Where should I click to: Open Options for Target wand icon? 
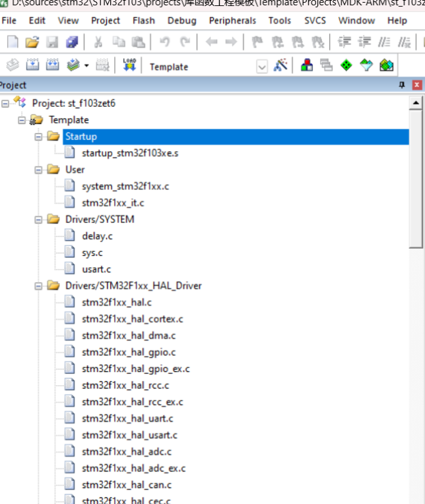tap(280, 65)
